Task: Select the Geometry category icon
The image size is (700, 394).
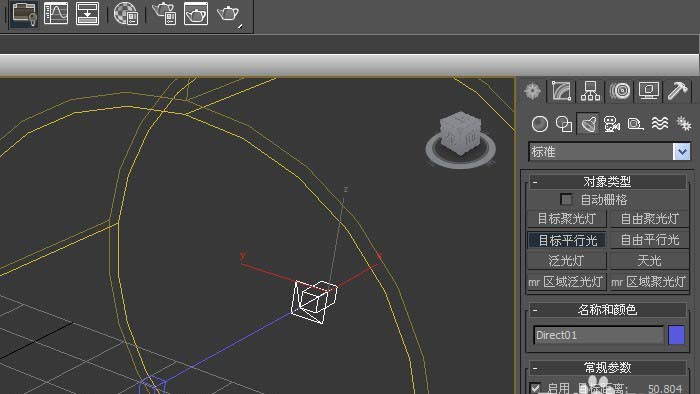Action: click(x=540, y=124)
